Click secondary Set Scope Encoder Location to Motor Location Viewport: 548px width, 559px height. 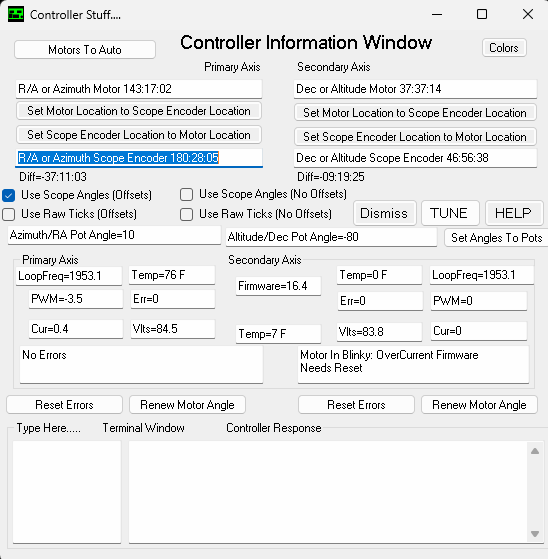[x=415, y=137]
